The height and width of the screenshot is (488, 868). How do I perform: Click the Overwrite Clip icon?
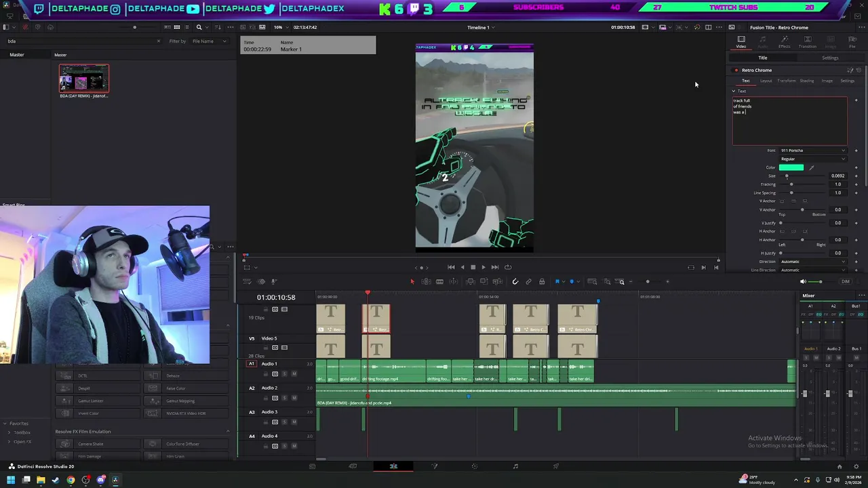point(484,281)
